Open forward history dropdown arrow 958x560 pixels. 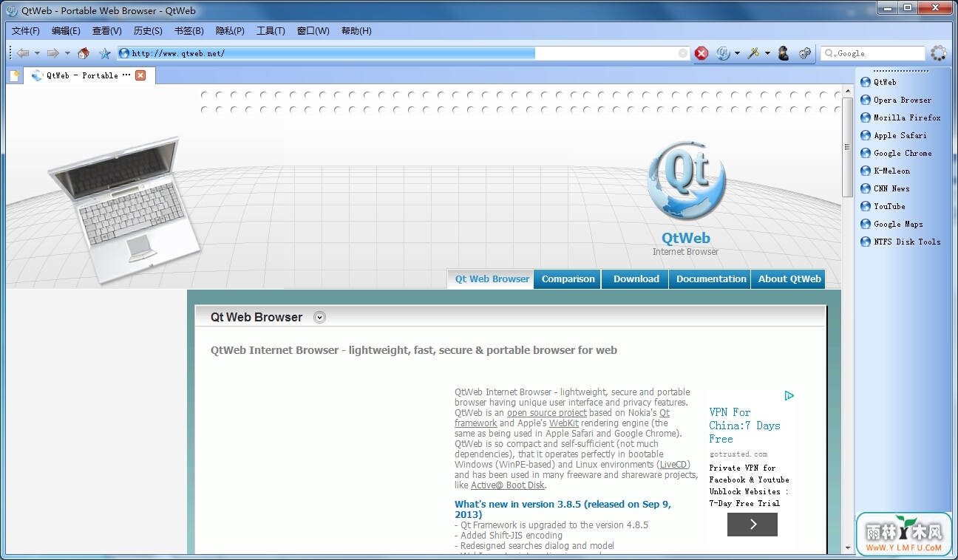tap(67, 53)
